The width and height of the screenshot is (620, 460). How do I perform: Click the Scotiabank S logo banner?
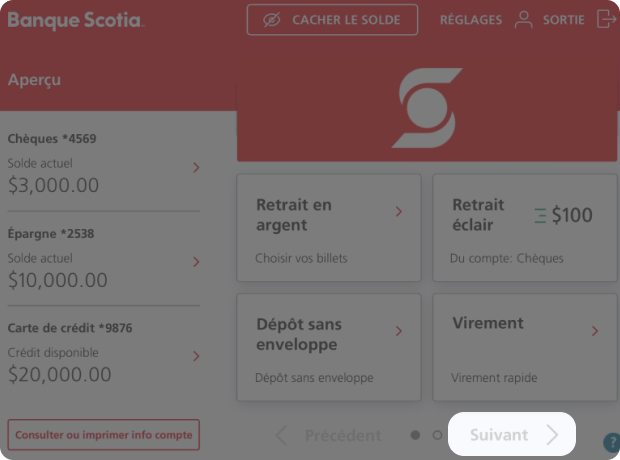(x=427, y=108)
